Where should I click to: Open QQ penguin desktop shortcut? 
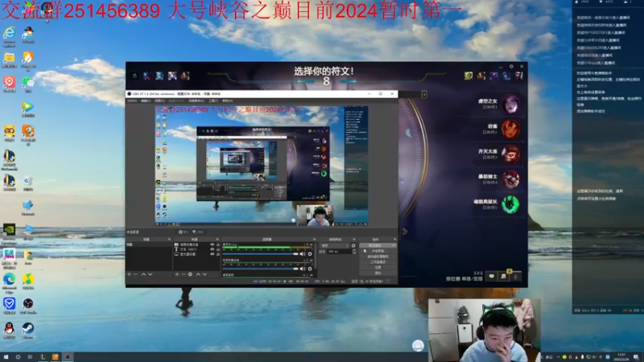(9, 331)
